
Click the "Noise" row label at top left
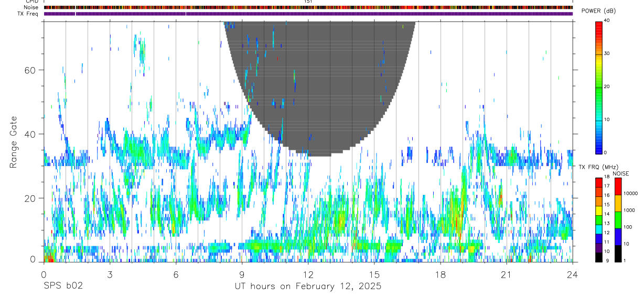(31, 7)
